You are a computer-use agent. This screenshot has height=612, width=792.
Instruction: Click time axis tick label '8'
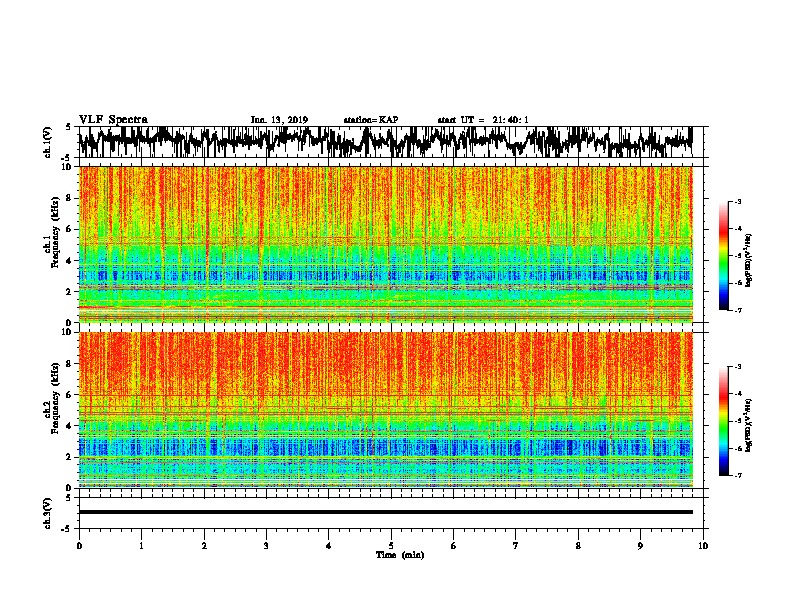pyautogui.click(x=578, y=546)
